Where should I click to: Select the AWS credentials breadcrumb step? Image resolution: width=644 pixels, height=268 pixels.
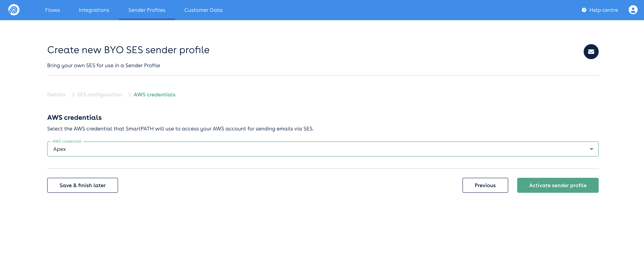[155, 95]
